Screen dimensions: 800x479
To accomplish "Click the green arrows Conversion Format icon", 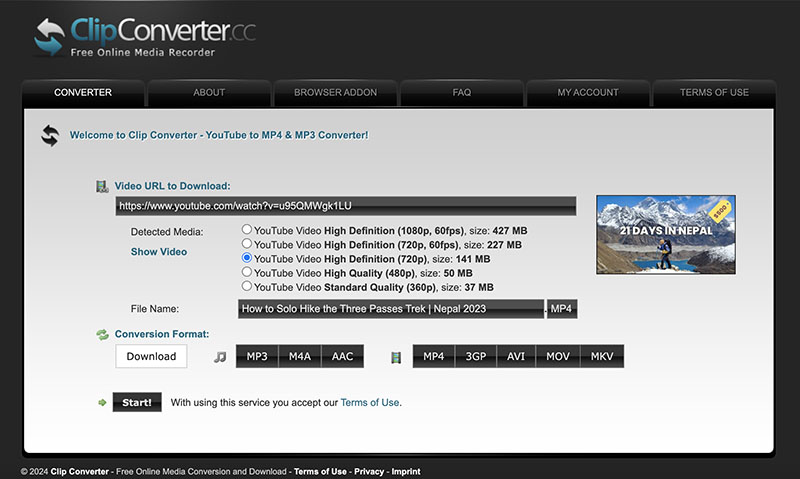I will point(103,334).
